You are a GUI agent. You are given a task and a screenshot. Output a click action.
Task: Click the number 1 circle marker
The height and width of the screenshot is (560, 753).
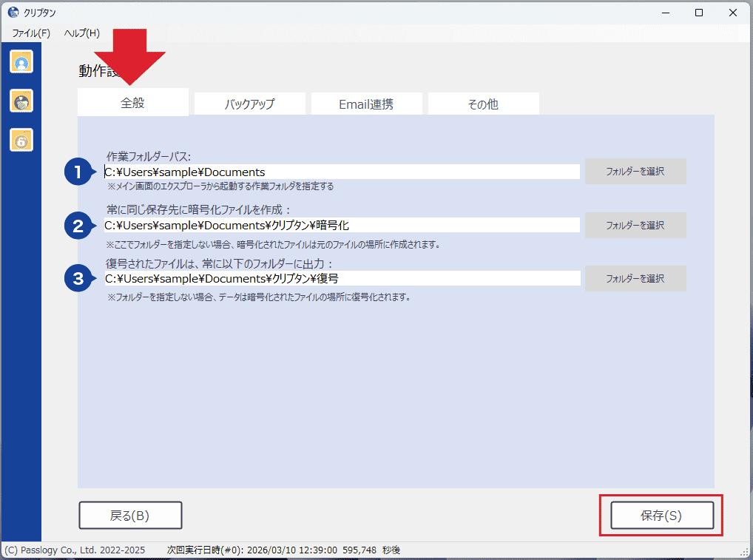(77, 172)
